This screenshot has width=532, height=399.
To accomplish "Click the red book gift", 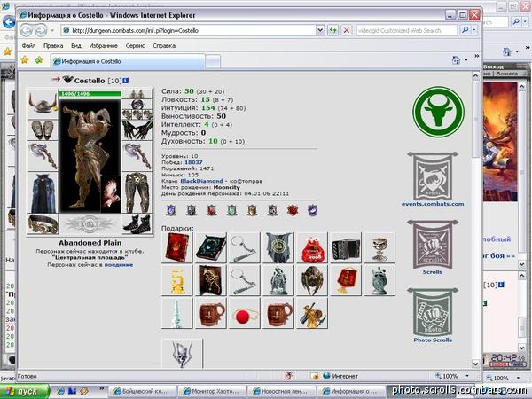I will pyautogui.click(x=176, y=247).
